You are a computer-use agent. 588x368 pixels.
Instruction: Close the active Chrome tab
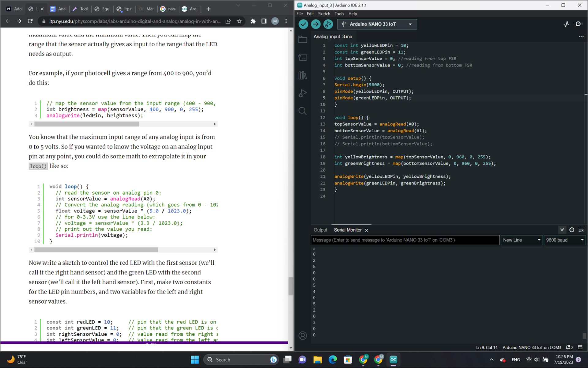(42, 9)
